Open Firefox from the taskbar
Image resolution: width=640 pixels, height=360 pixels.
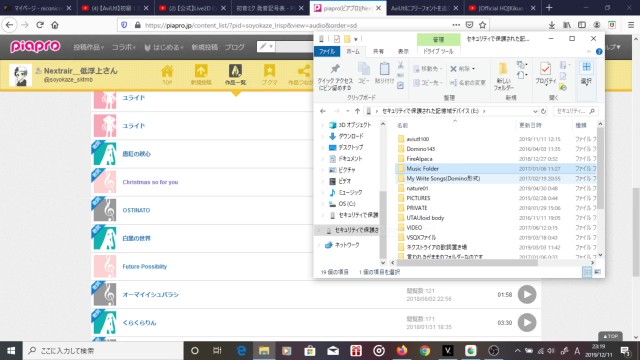402,351
